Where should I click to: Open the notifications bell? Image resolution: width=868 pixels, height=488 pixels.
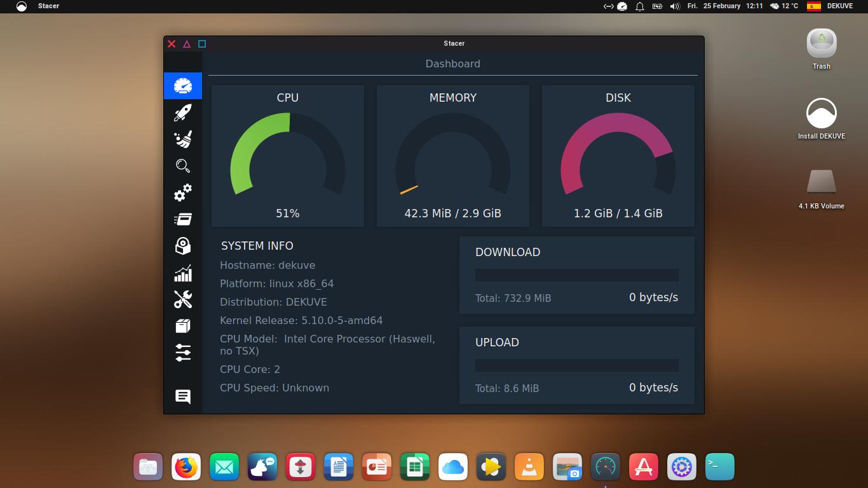pyautogui.click(x=640, y=6)
